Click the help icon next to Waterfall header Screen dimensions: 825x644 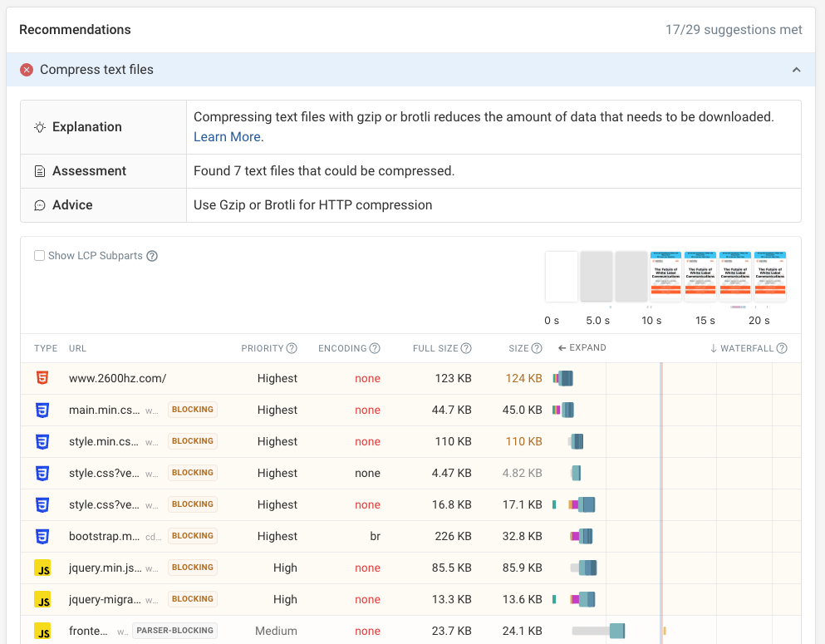point(782,348)
